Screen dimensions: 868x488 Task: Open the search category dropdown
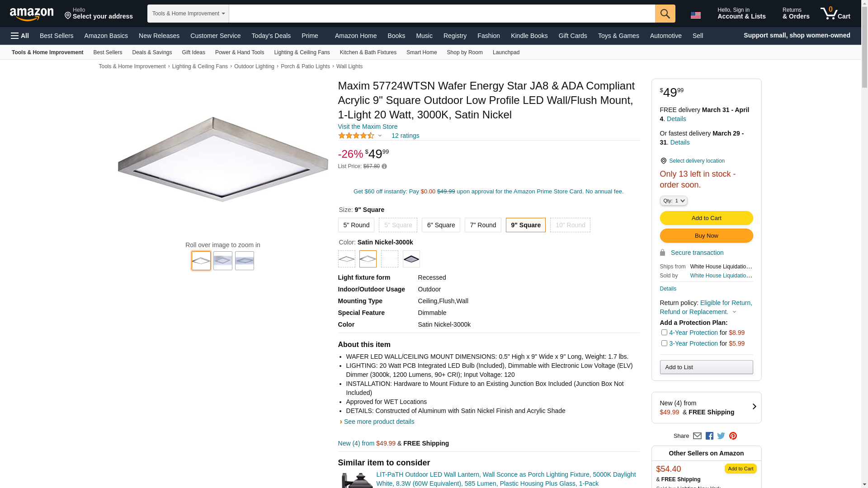[x=188, y=14]
